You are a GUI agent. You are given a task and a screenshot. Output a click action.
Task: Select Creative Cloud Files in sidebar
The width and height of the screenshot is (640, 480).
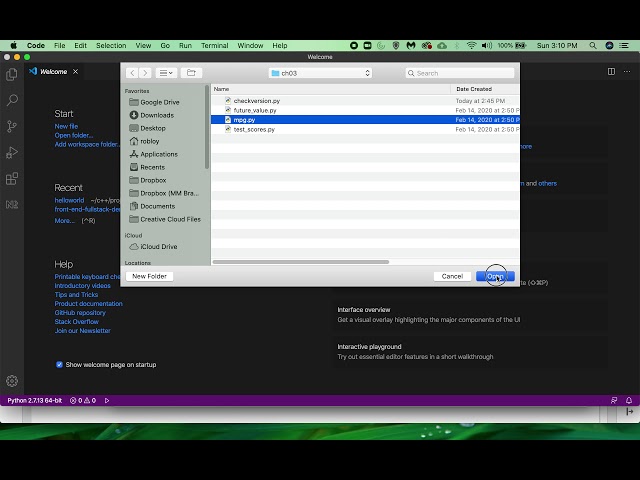pyautogui.click(x=165, y=219)
